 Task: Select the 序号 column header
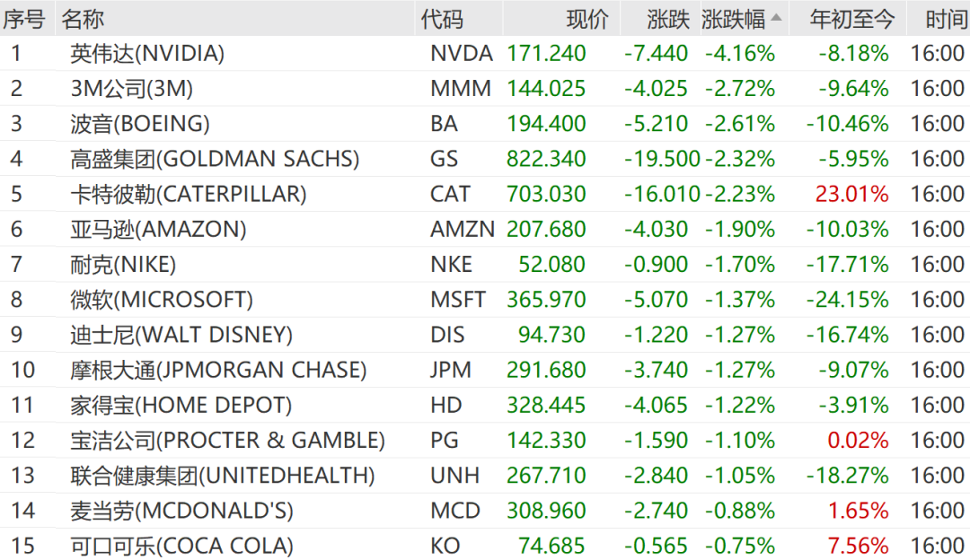pyautogui.click(x=23, y=19)
